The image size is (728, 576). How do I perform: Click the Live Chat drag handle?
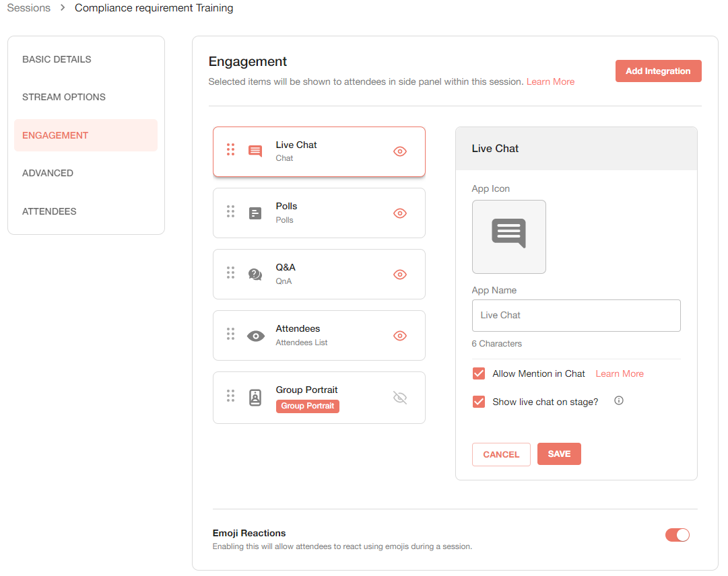click(230, 149)
